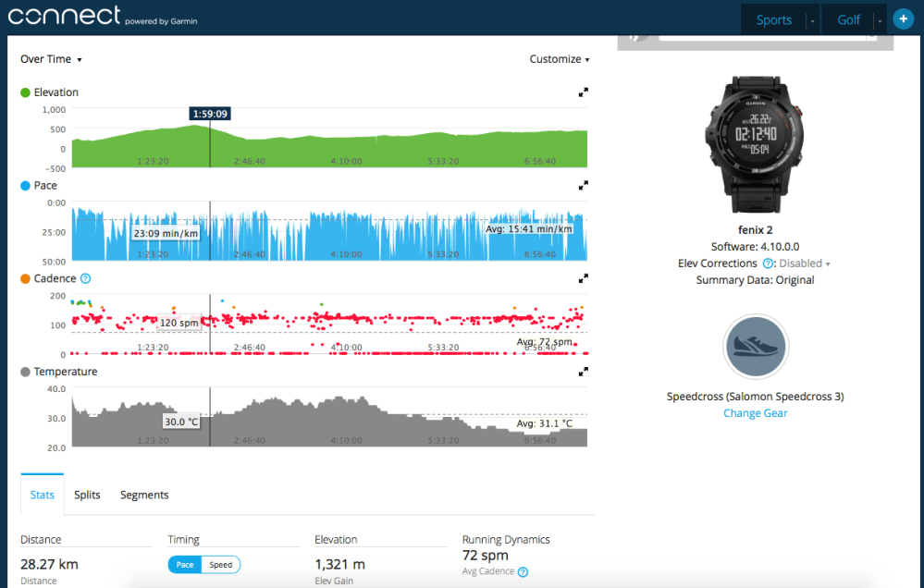Click the Change Gear link

pyautogui.click(x=755, y=412)
